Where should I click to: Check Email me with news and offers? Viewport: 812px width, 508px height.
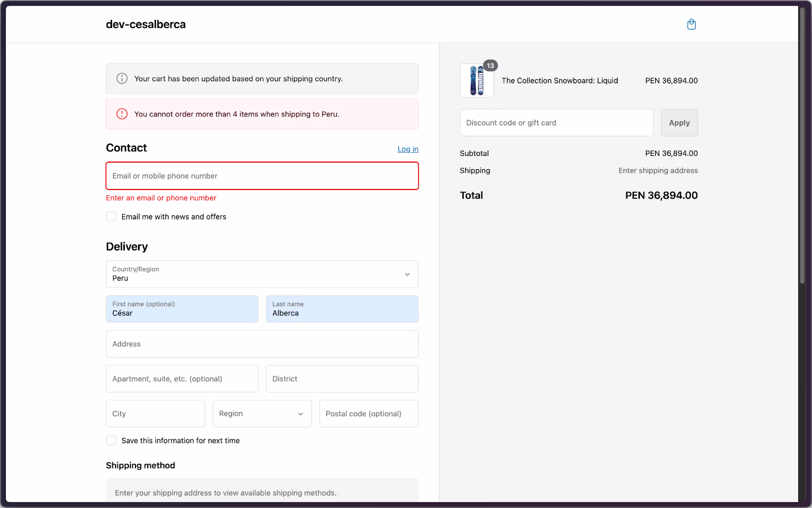(111, 216)
